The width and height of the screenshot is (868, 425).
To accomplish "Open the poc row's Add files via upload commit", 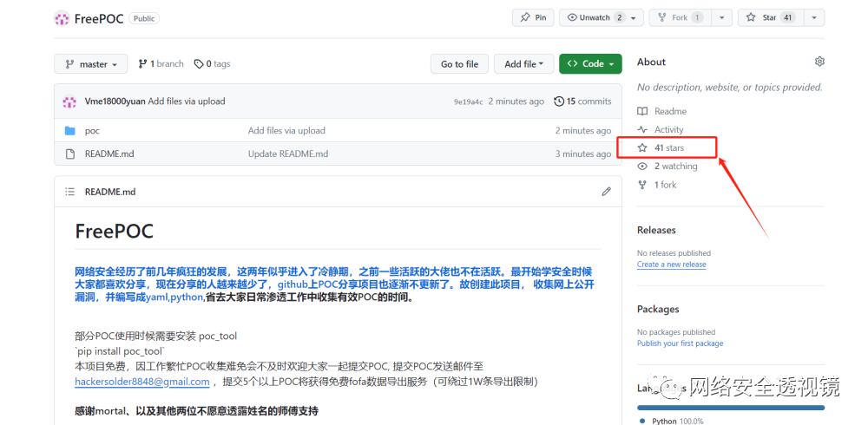I will (x=286, y=131).
